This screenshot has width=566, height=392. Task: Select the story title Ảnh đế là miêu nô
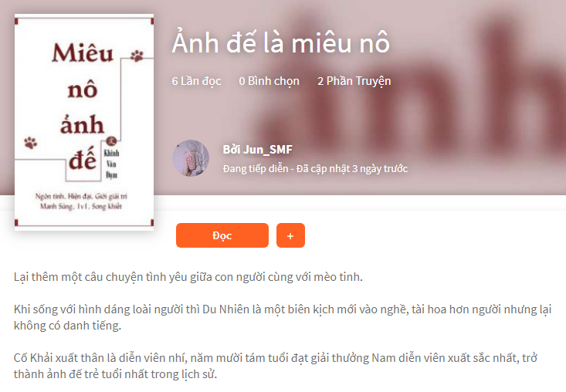pyautogui.click(x=281, y=42)
